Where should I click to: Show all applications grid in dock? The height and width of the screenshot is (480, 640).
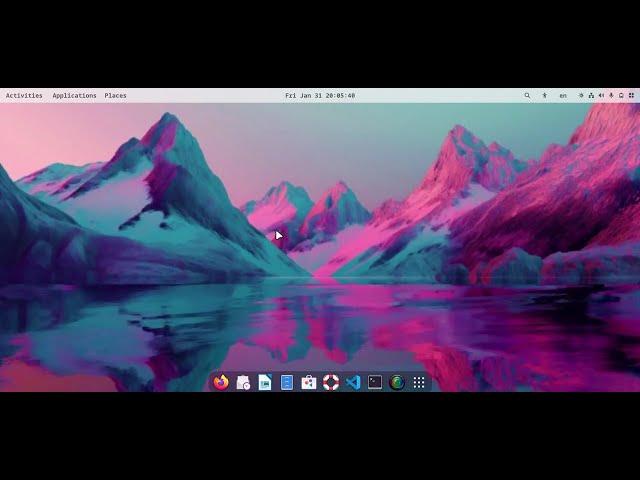click(419, 382)
